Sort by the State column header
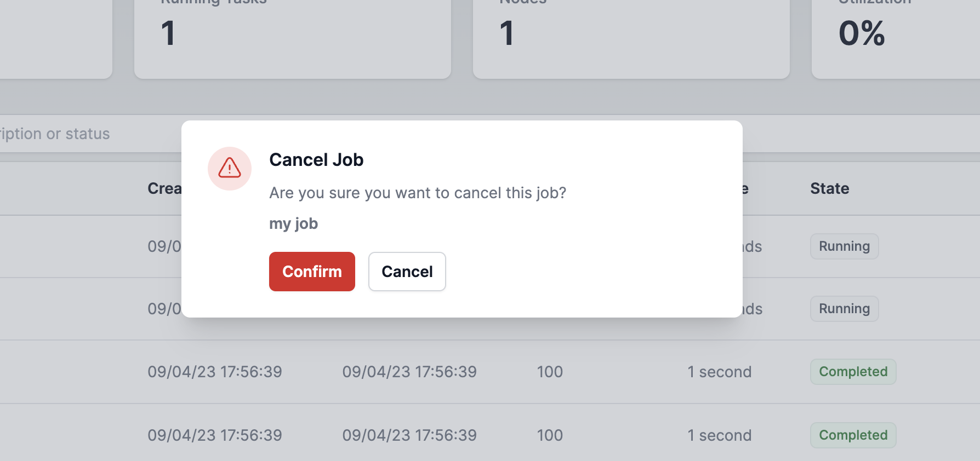980x461 pixels. click(829, 188)
